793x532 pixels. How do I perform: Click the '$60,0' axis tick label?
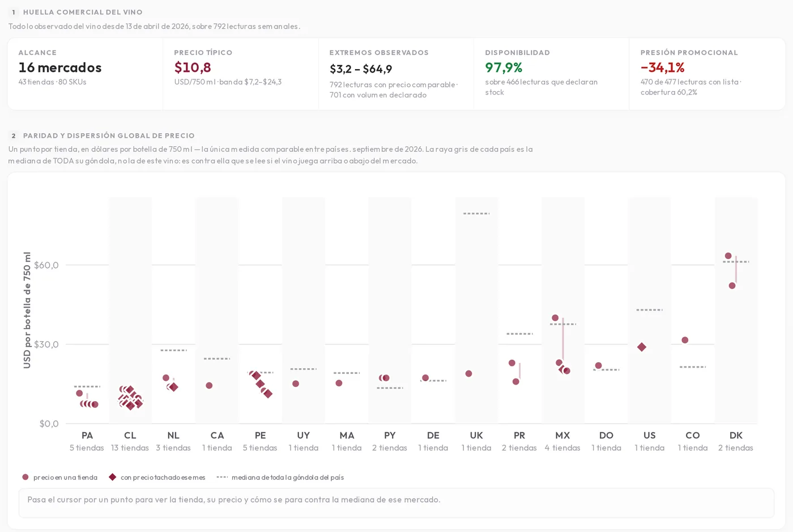pyautogui.click(x=46, y=265)
